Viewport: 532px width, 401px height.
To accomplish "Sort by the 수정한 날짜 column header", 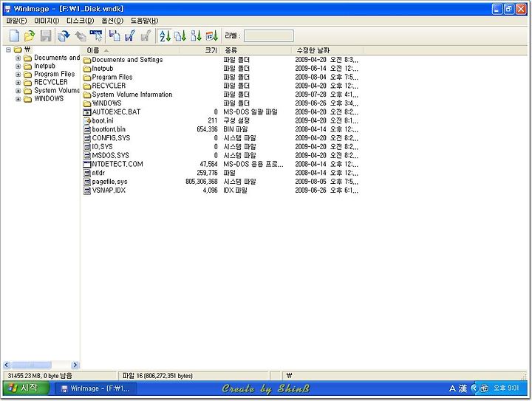I will [327, 50].
